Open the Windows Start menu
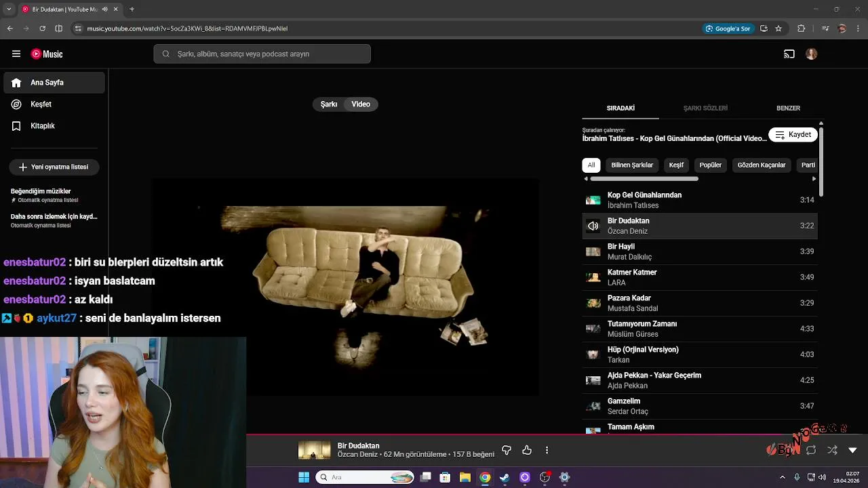868x488 pixels. pyautogui.click(x=304, y=477)
